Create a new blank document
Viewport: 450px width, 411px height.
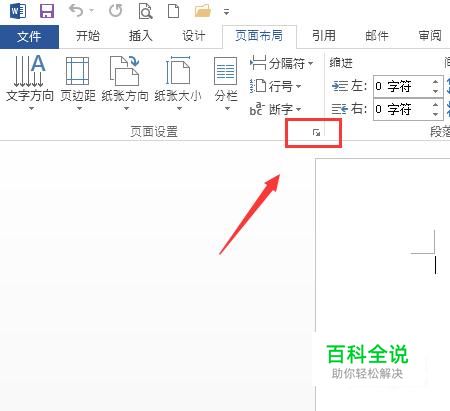tap(173, 11)
